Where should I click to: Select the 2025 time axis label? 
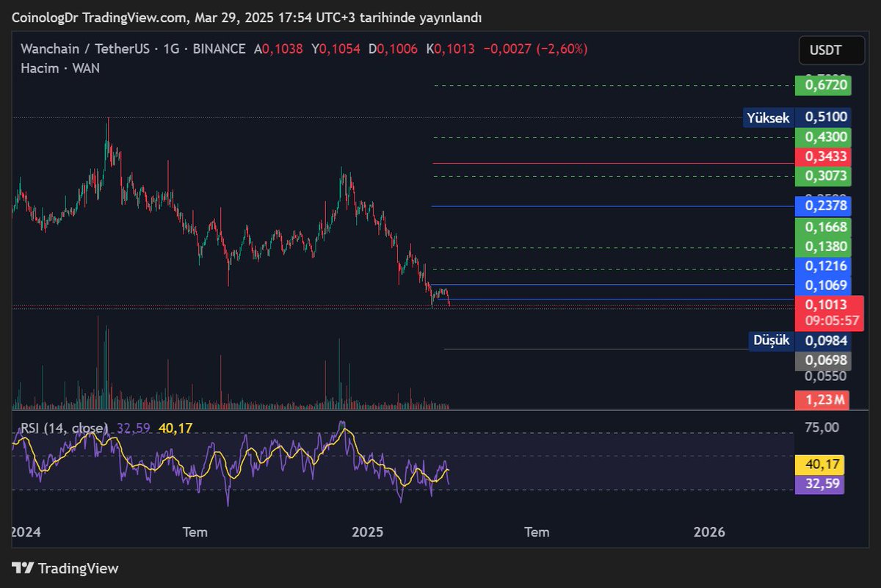(x=367, y=532)
